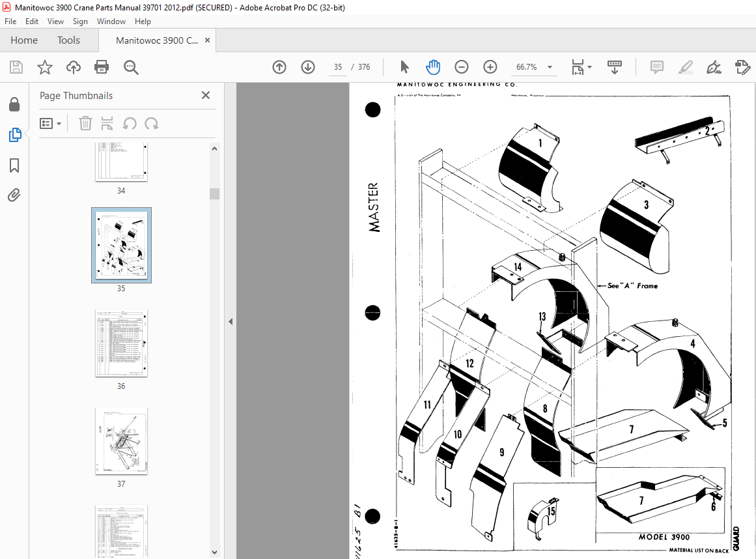This screenshot has height=559, width=756.
Task: Open the Window menu
Action: coord(111,21)
